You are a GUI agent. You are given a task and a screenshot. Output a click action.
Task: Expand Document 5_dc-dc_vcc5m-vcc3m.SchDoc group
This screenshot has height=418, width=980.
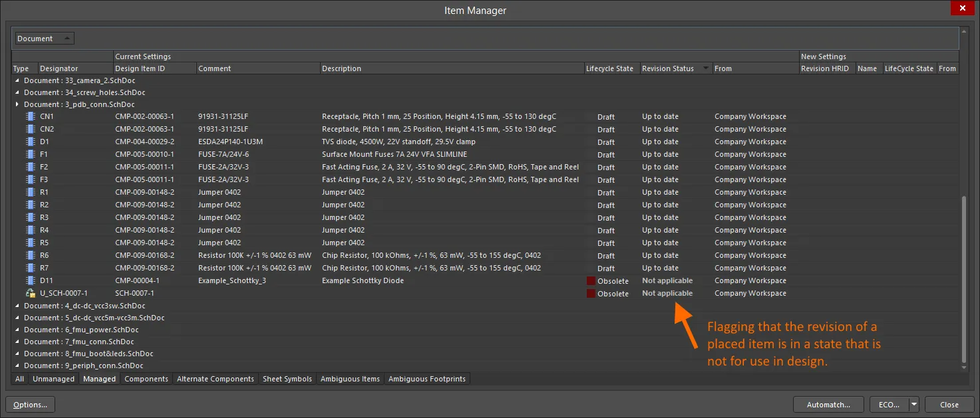point(18,318)
